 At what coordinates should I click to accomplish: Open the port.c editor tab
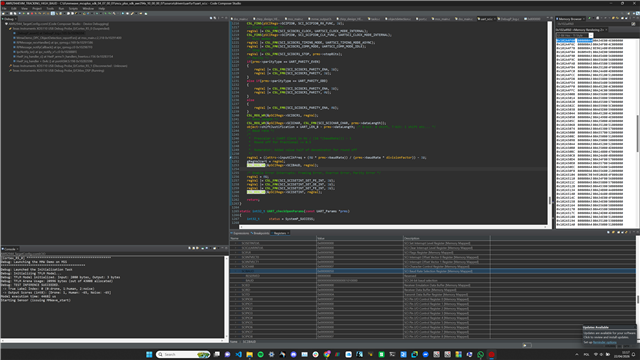pos(422,19)
